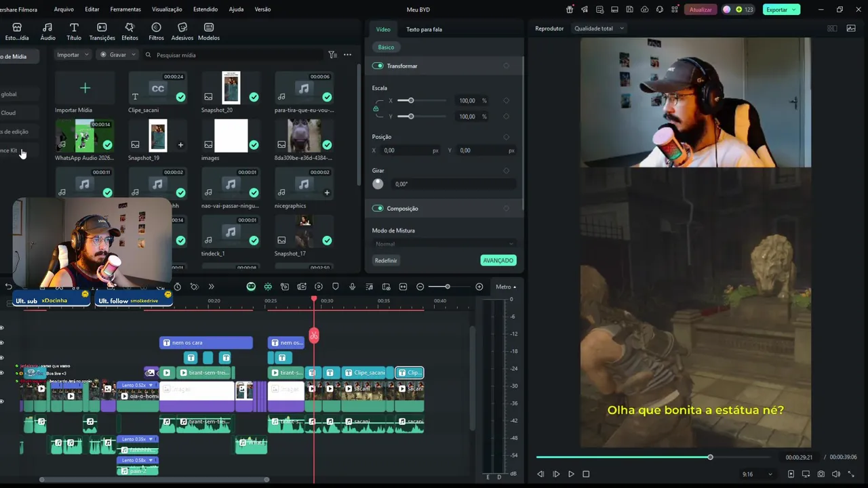868x488 pixels.
Task: Toggle the Transformar switch
Action: pos(378,66)
